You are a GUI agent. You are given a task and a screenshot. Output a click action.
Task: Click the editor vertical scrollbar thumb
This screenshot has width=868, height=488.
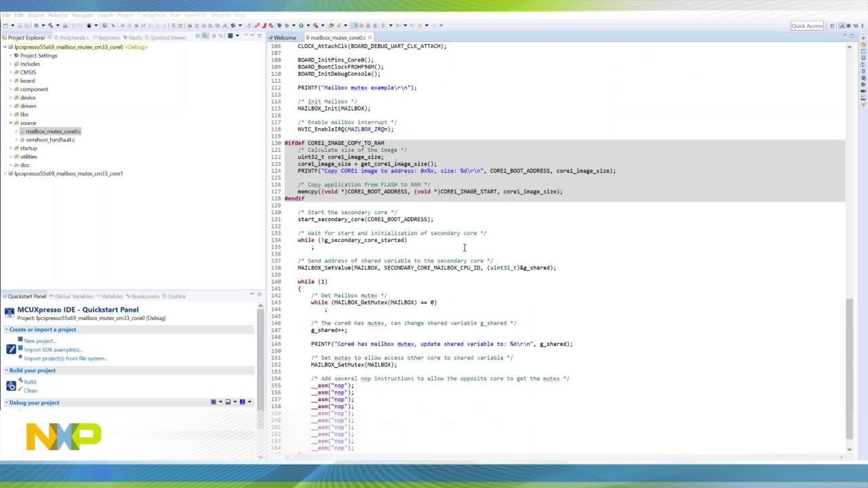tap(850, 369)
